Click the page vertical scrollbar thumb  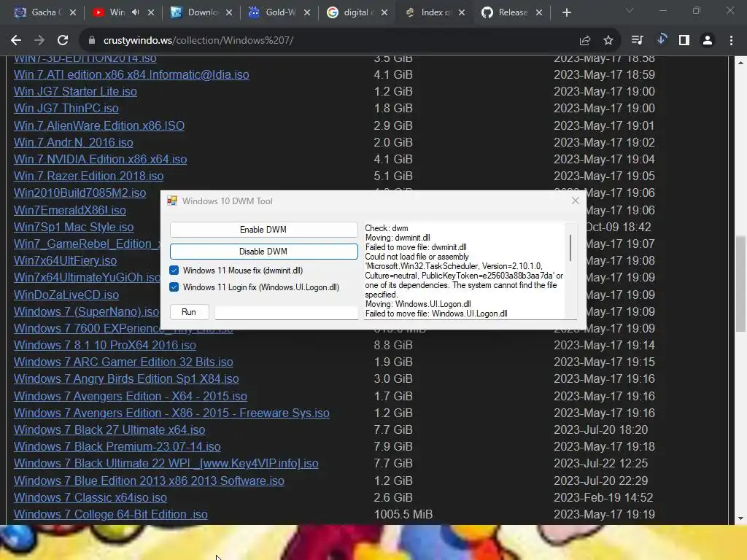point(740,284)
